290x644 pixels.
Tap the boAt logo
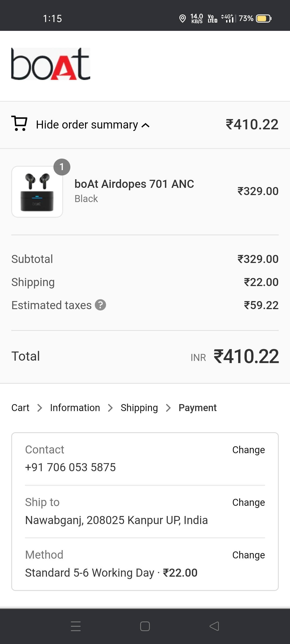click(50, 64)
